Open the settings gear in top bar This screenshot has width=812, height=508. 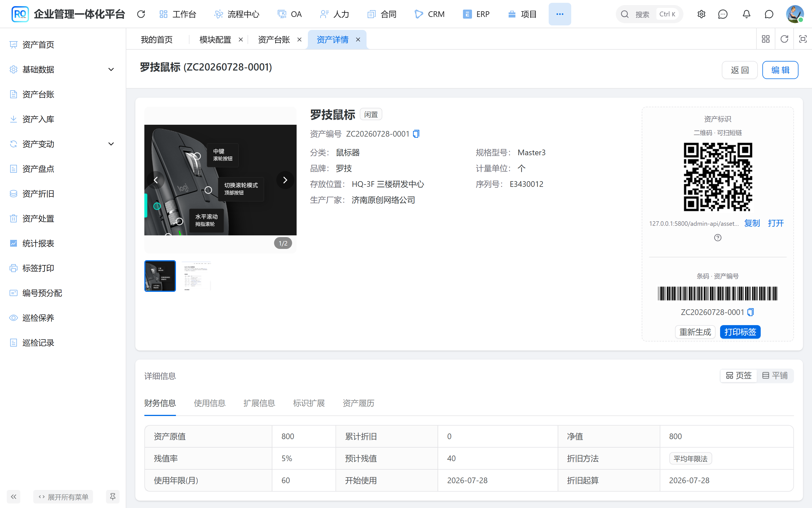pos(701,14)
